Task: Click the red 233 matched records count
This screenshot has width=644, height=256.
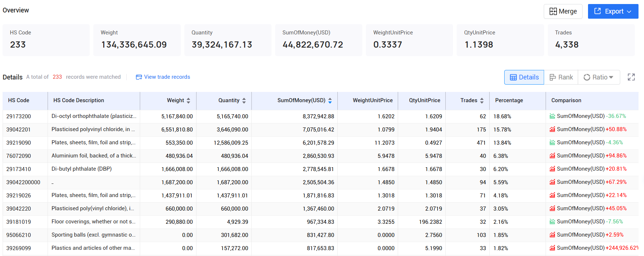Action: tap(57, 77)
